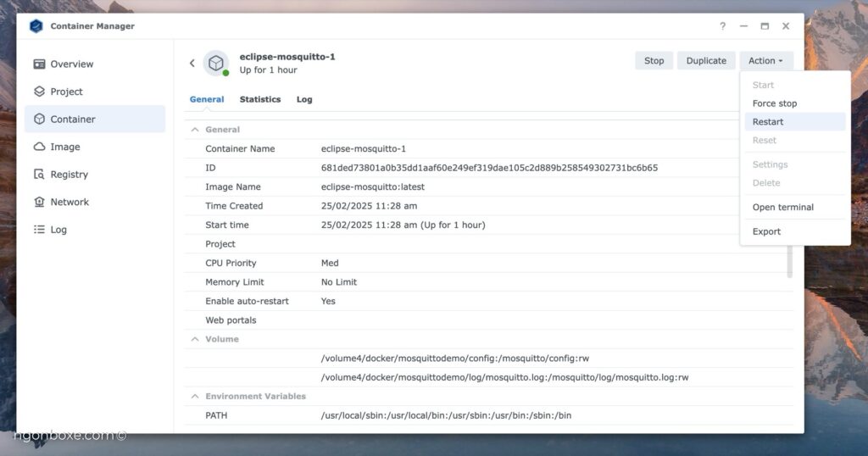Click the Project sidebar icon
The width and height of the screenshot is (868, 456).
point(39,92)
